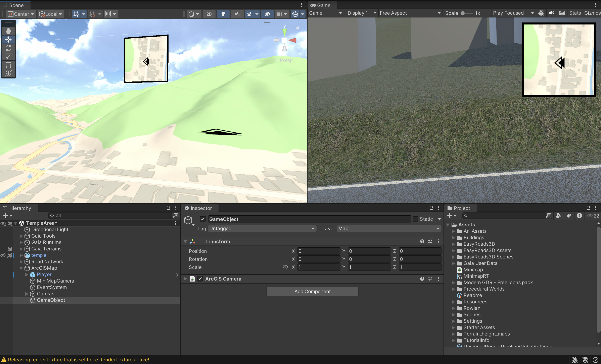Screen dimensions: 601x364
Task: Select MiniMapCamera in Hierarchy
Action: point(55,281)
